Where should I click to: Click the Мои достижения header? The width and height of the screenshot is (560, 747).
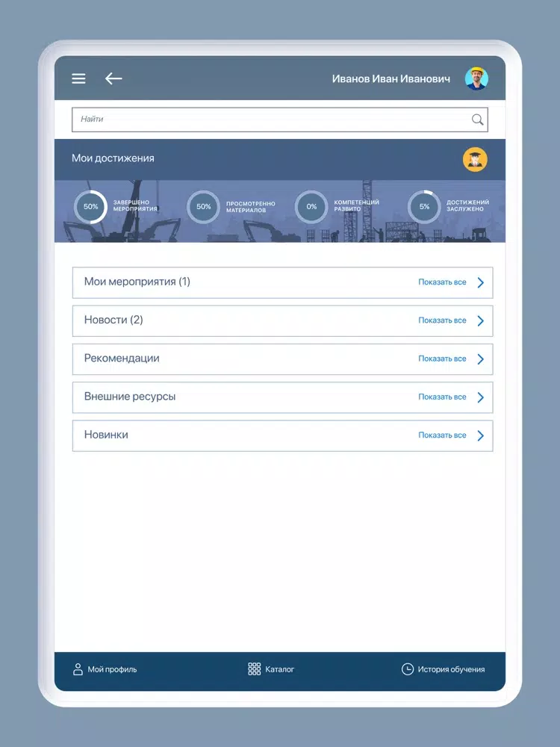coord(113,158)
